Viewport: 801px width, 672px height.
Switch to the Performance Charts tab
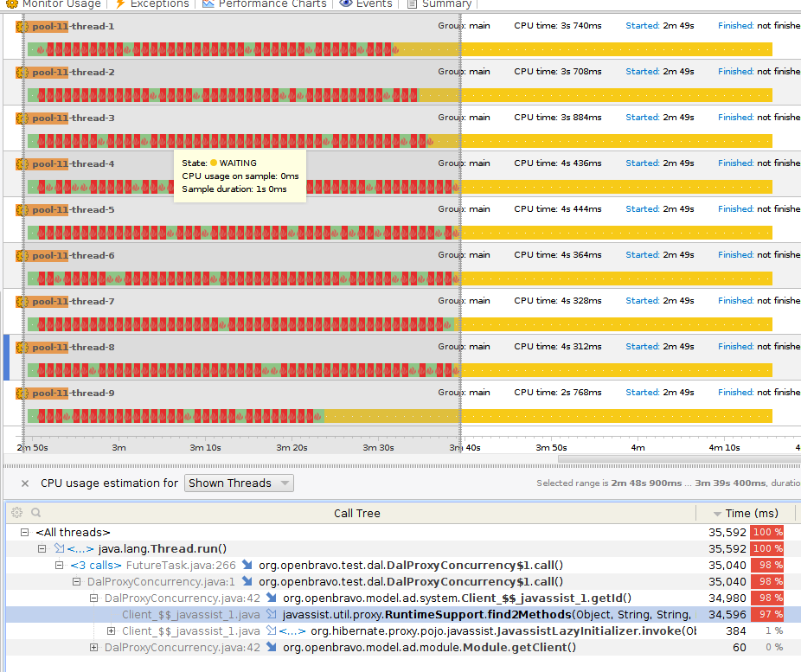click(265, 4)
